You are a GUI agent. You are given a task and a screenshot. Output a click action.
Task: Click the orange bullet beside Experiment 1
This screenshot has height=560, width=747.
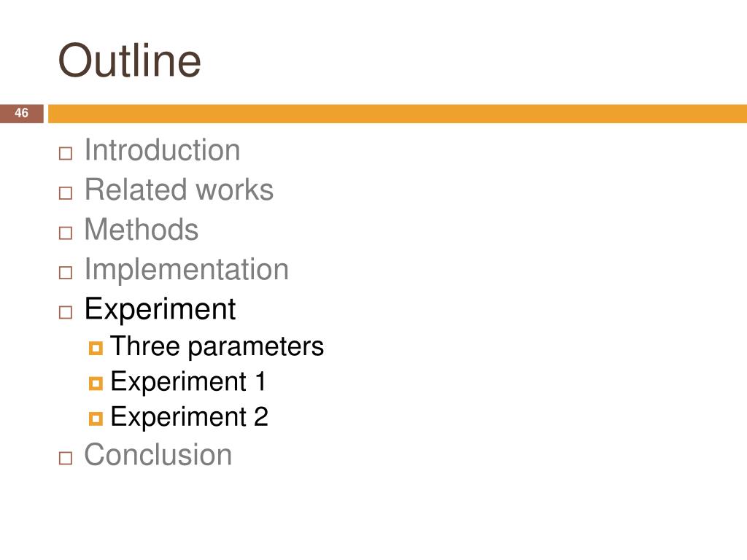tap(96, 384)
